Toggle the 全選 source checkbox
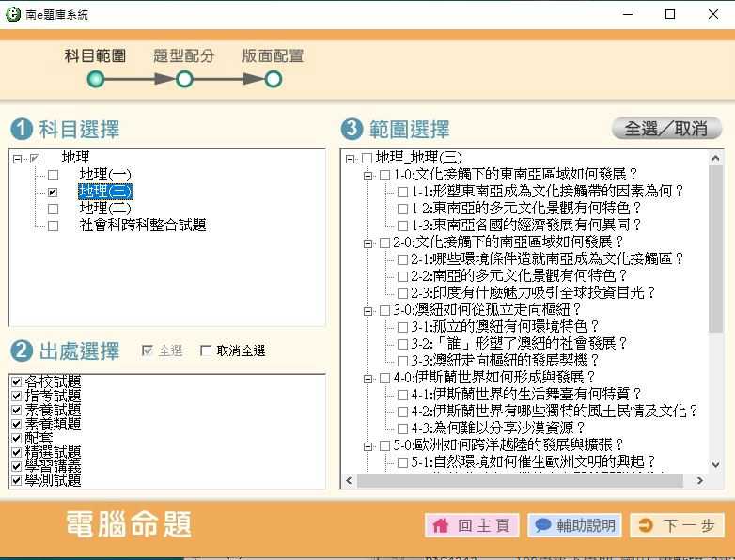Viewport: 735px width, 560px height. tap(148, 350)
